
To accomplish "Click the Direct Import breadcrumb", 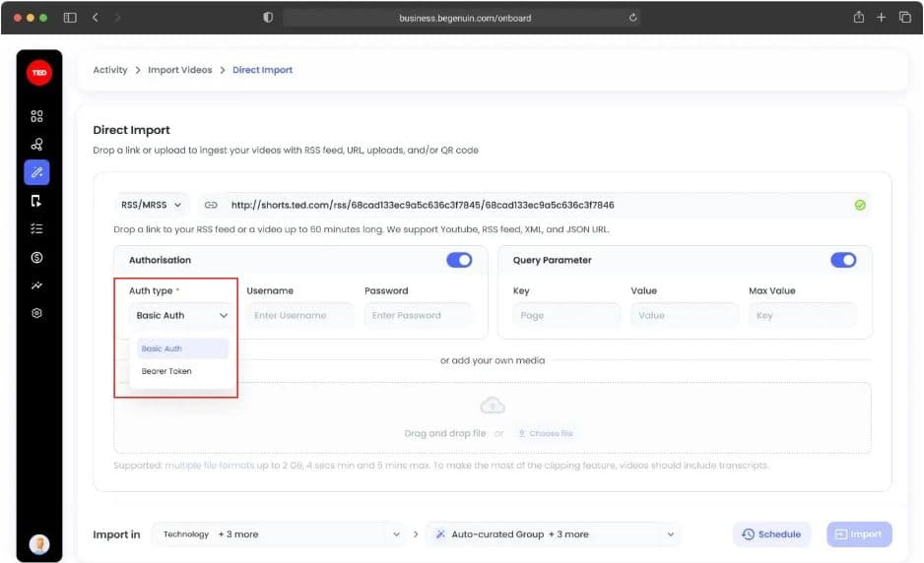I will click(262, 70).
